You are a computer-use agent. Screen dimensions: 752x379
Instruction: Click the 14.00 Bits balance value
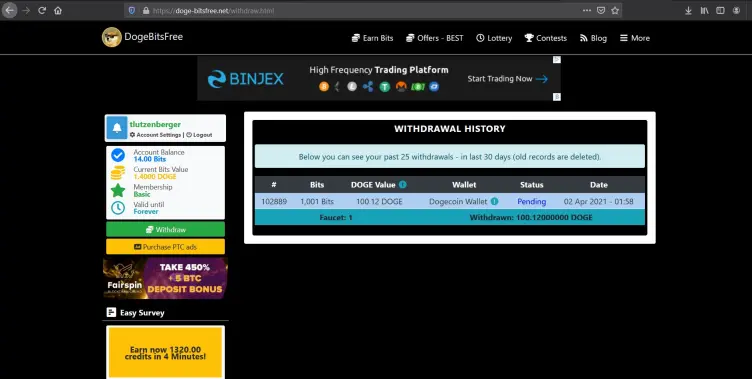click(x=150, y=159)
